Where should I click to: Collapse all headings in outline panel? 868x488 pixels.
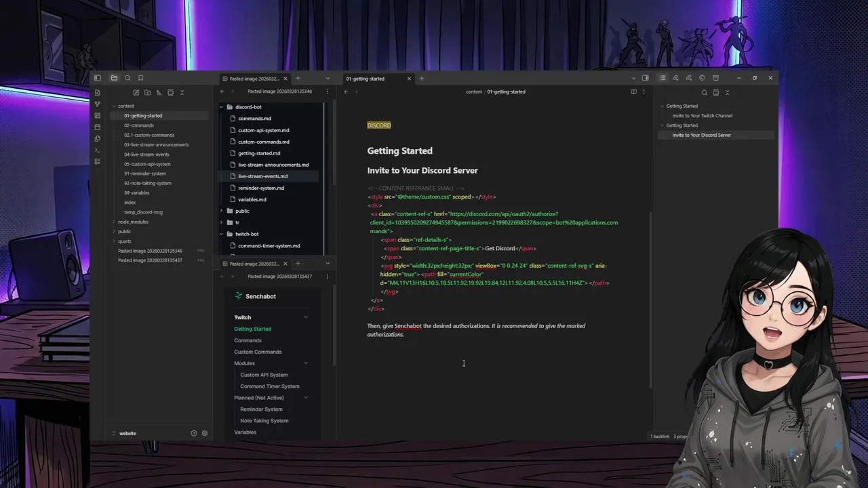click(728, 92)
